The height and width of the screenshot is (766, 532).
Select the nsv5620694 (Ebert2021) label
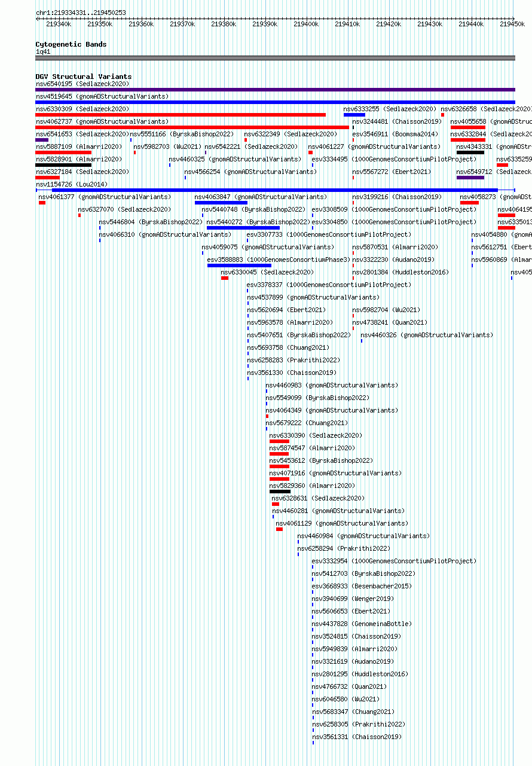point(287,310)
